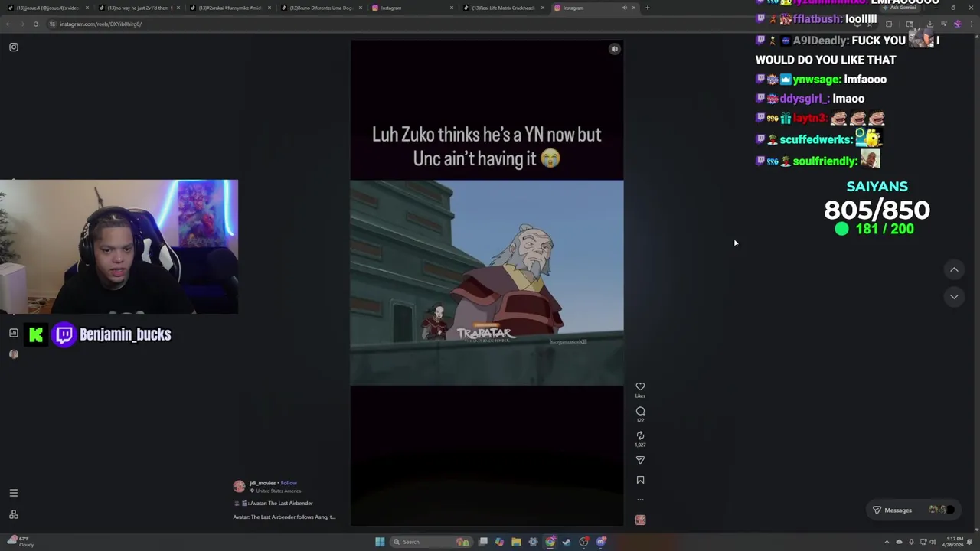Open jdi_movies profile picture

coord(240,486)
